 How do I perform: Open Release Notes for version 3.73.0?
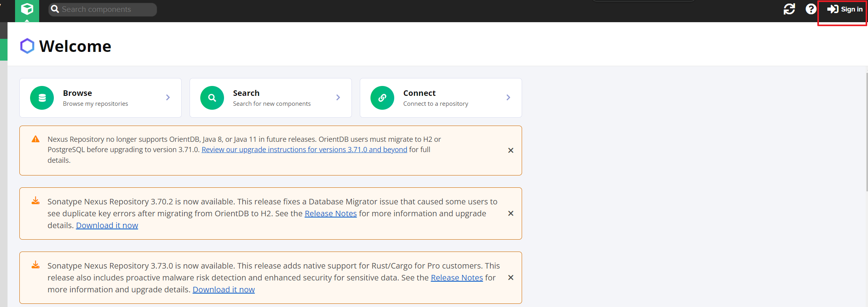457,278
